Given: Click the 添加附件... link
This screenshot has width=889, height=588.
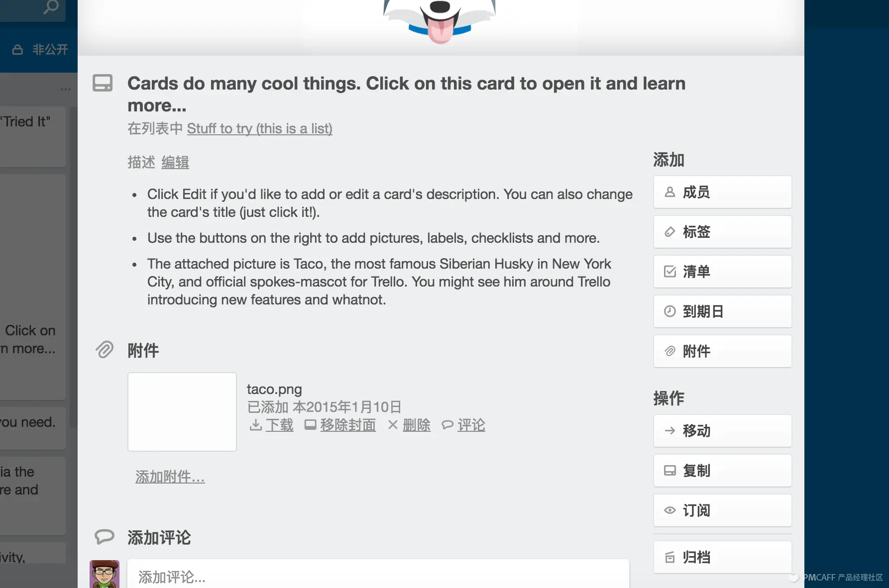Looking at the screenshot, I should pyautogui.click(x=170, y=477).
